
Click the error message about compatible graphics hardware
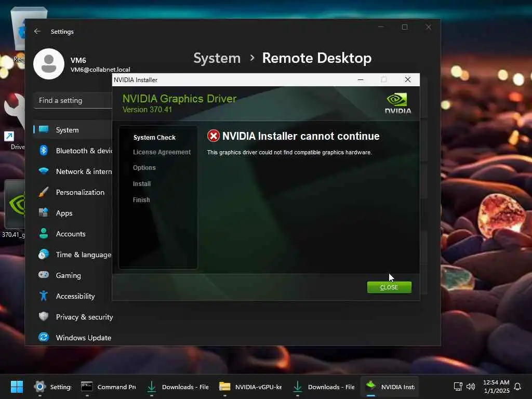click(289, 152)
